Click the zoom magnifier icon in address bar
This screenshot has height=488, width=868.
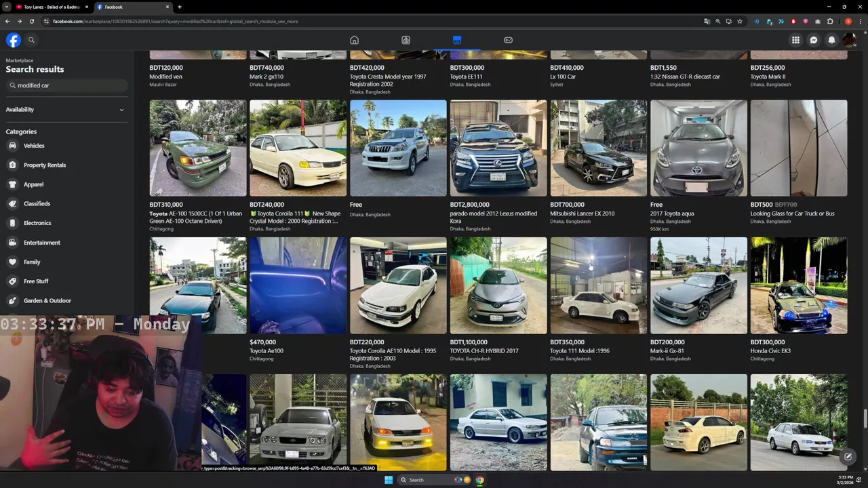[717, 21]
